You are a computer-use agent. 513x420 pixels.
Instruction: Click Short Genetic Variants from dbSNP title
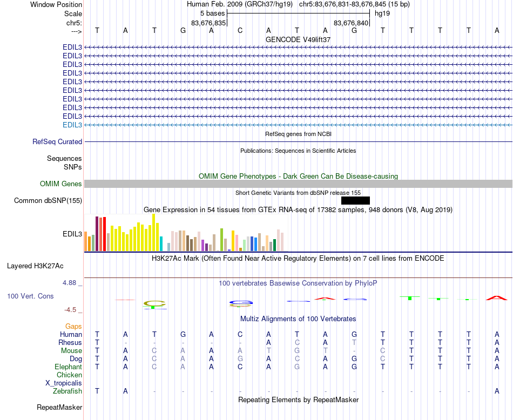coord(298,193)
